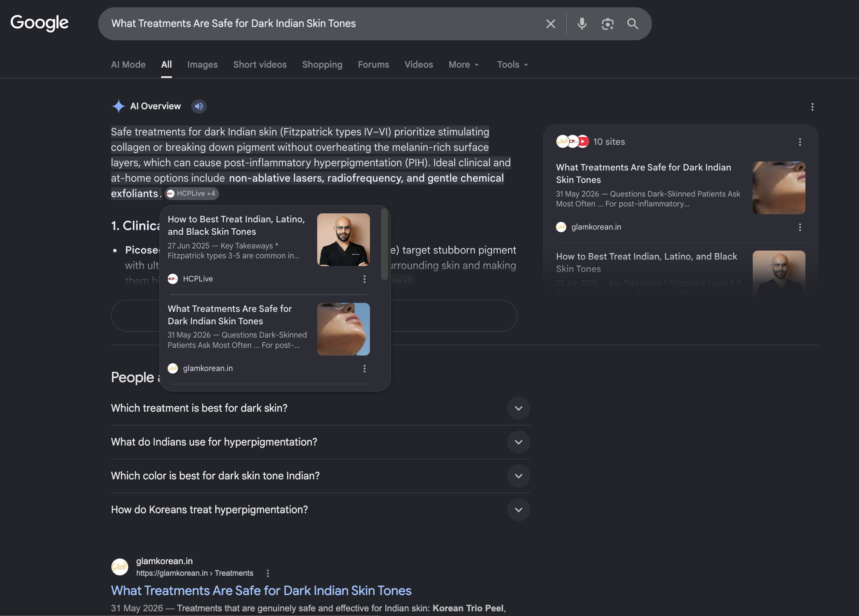Play AI Overview audio with speaker icon
The height and width of the screenshot is (616, 859).
pos(199,106)
